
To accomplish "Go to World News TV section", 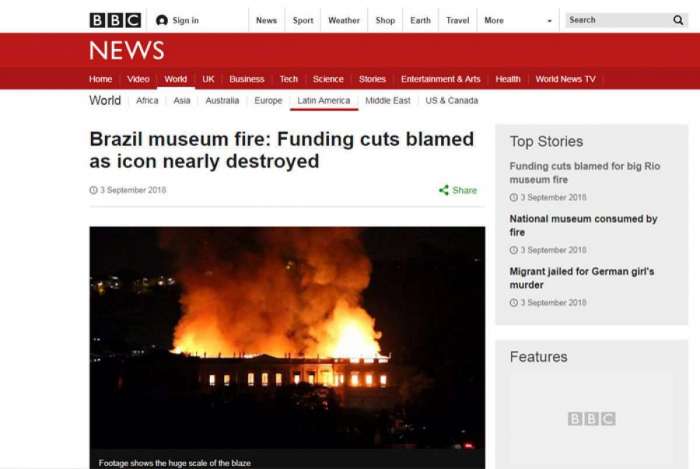I will tap(565, 79).
